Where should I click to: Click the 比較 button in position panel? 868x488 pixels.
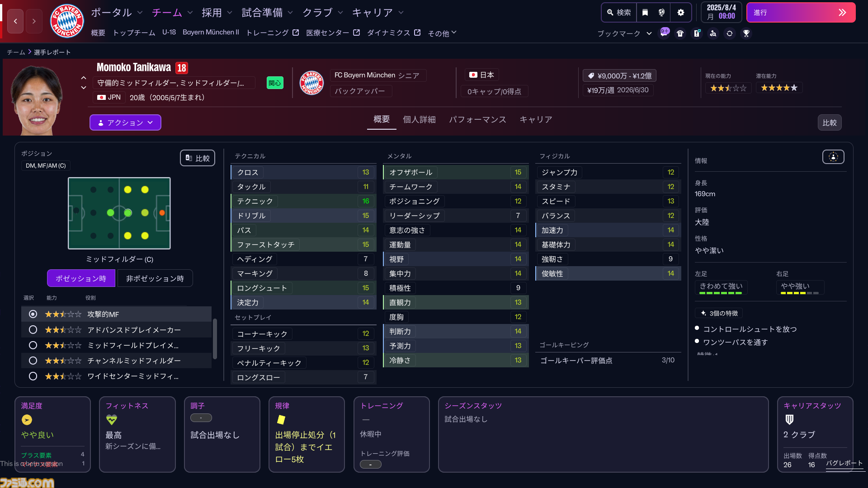coord(198,158)
